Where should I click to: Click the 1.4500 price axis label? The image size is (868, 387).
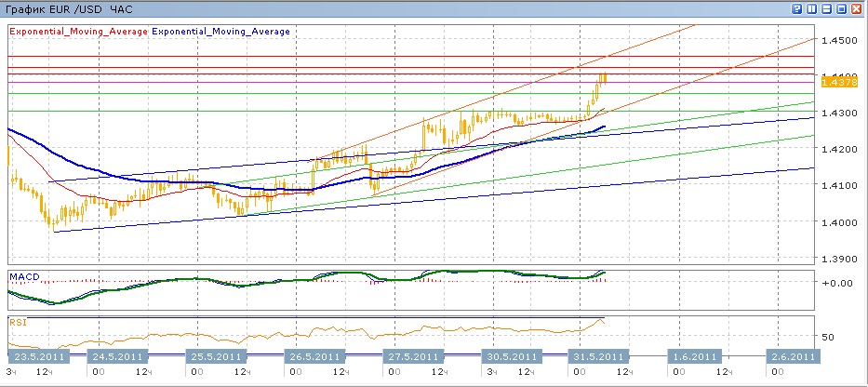pyautogui.click(x=840, y=40)
